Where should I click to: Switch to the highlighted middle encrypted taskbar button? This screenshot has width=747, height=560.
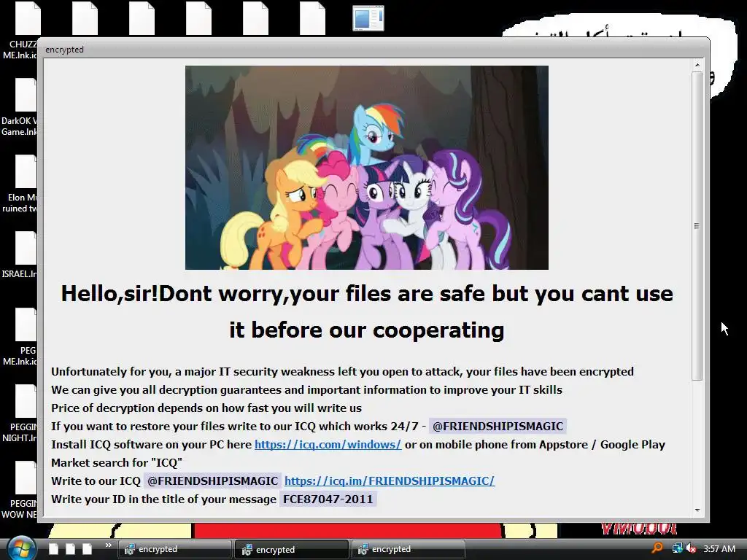pyautogui.click(x=292, y=549)
